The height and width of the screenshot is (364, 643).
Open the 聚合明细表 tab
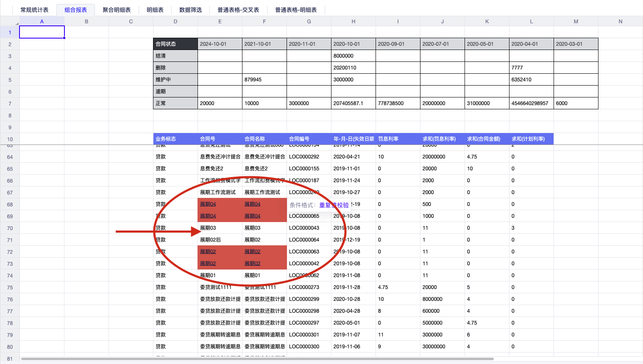pyautogui.click(x=117, y=10)
